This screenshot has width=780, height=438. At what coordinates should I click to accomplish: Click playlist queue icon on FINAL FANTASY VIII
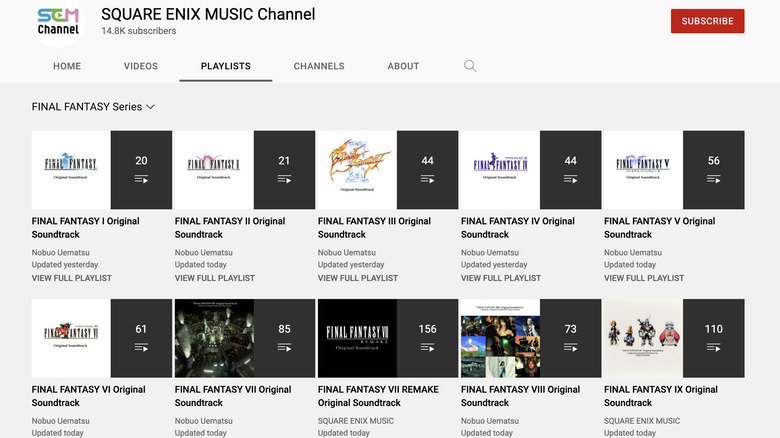571,347
